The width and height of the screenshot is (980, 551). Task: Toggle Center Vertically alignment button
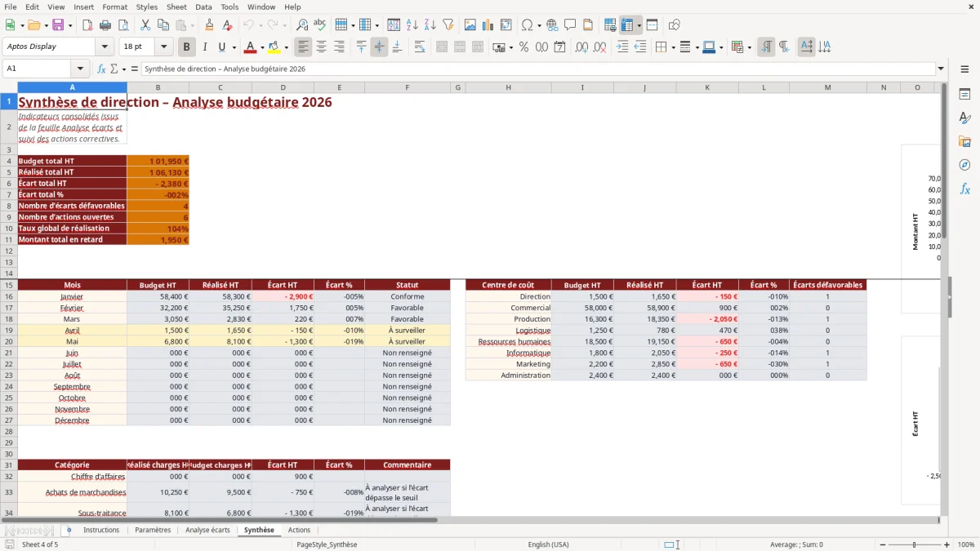pyautogui.click(x=379, y=47)
